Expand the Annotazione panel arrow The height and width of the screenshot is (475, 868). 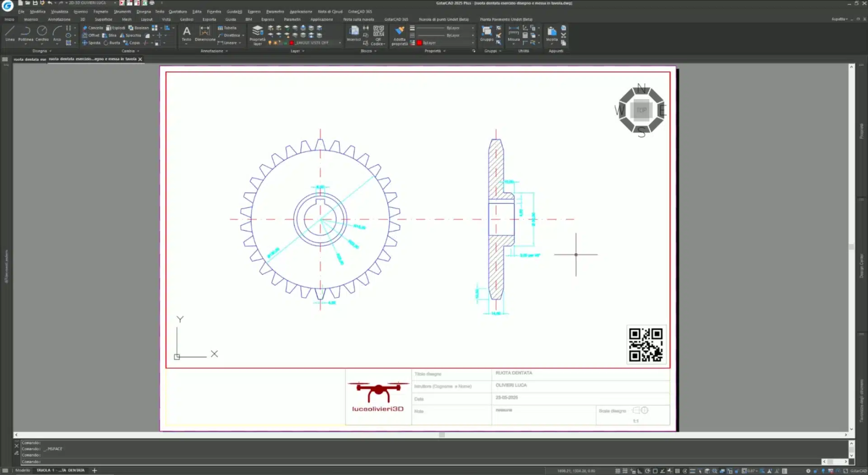pyautogui.click(x=226, y=51)
